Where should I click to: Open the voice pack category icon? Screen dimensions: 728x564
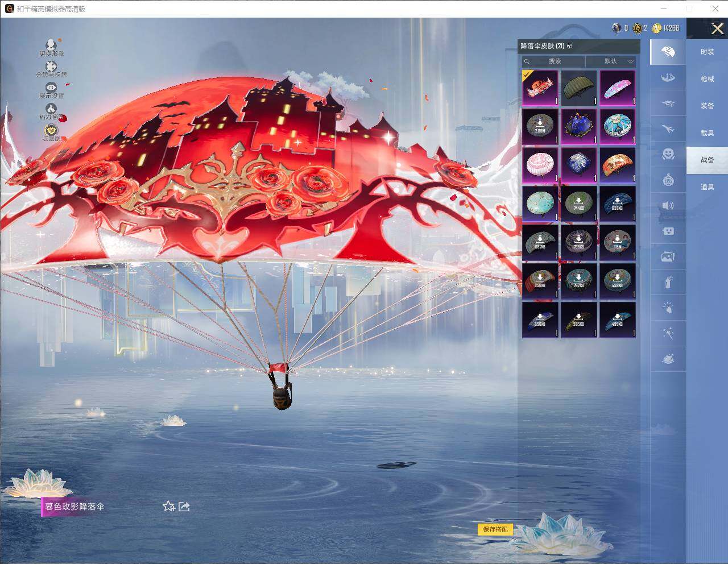pos(668,206)
